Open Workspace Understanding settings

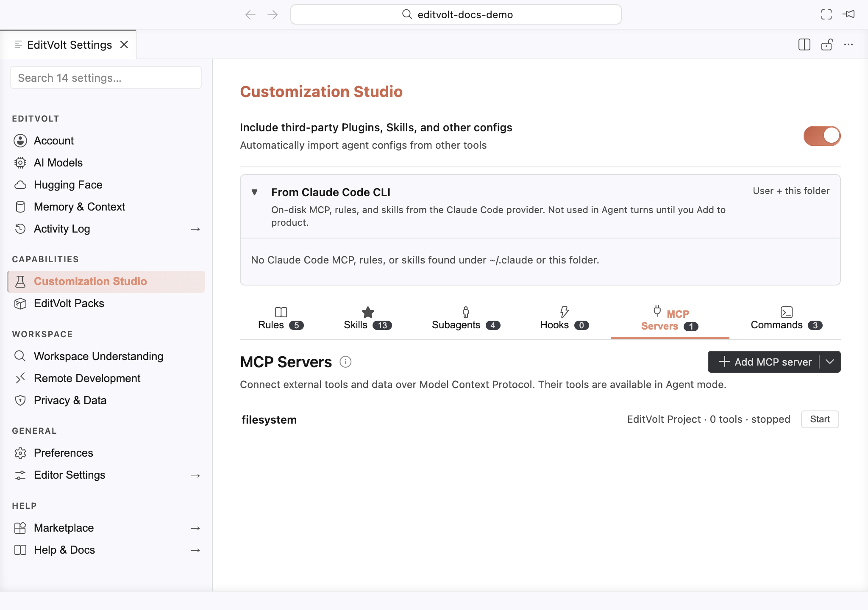coord(106,356)
